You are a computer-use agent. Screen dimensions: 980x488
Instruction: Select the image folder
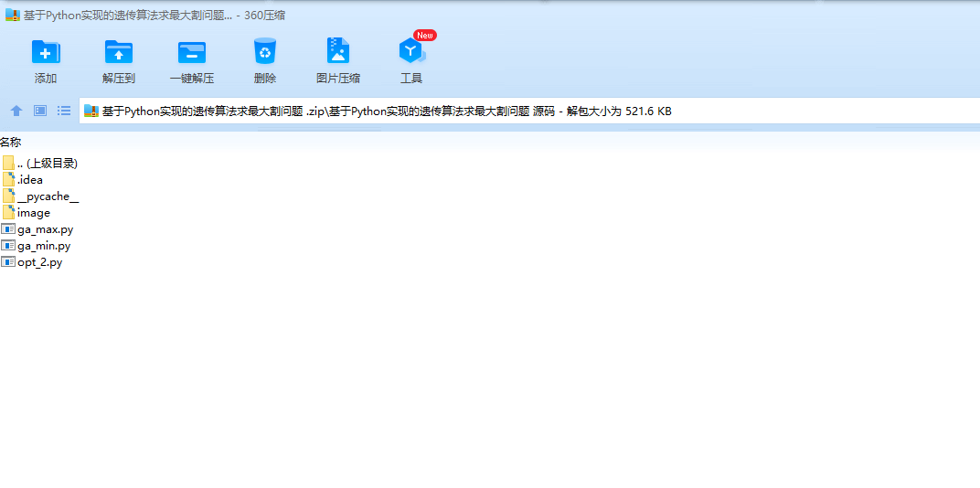pos(27,213)
